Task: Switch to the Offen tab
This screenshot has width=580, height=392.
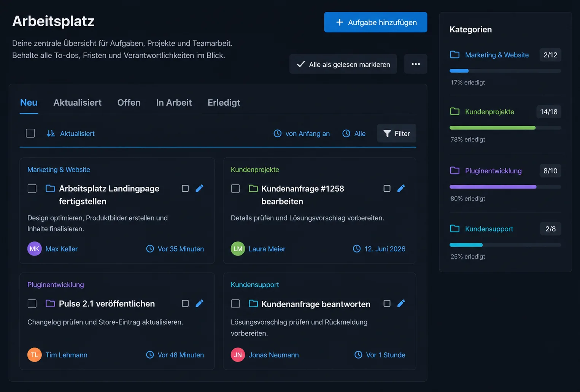Action: 129,102
